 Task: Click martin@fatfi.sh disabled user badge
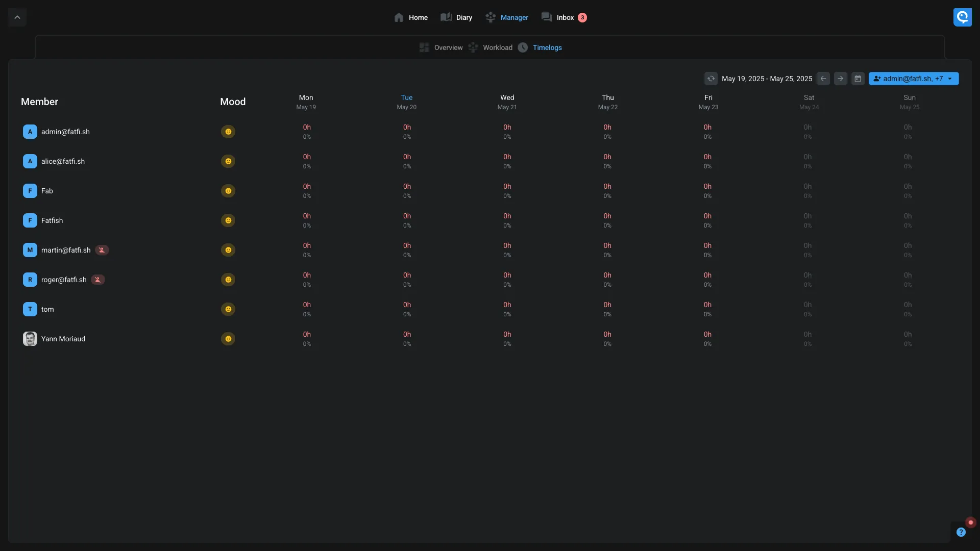click(102, 250)
